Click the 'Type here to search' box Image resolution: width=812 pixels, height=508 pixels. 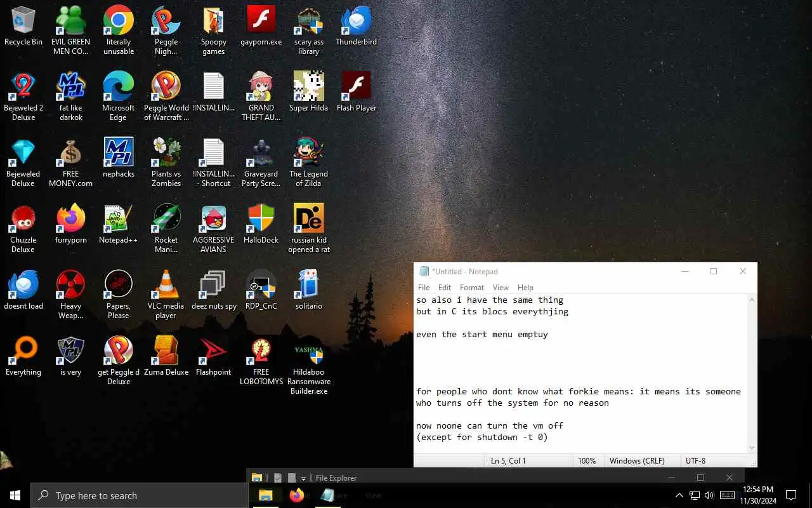[139, 495]
